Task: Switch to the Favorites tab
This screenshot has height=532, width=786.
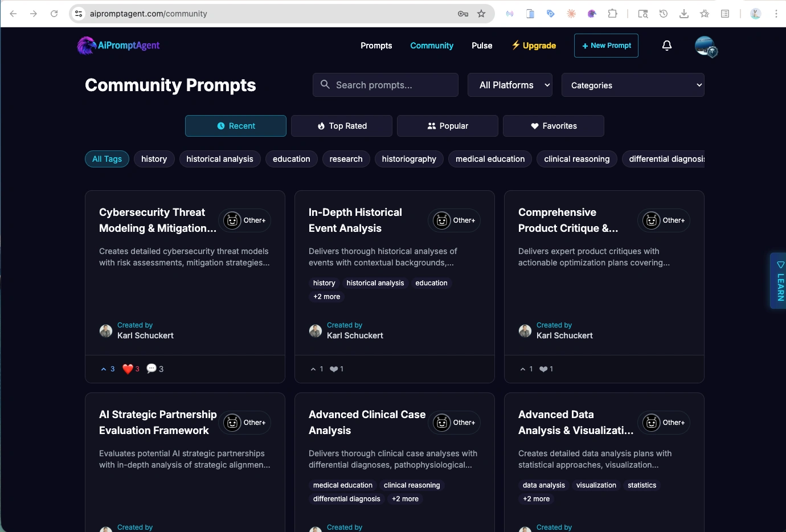Action: click(x=554, y=126)
